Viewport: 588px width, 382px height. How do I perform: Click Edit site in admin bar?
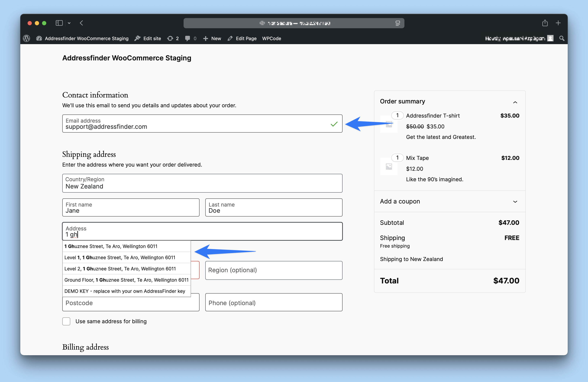(x=148, y=39)
